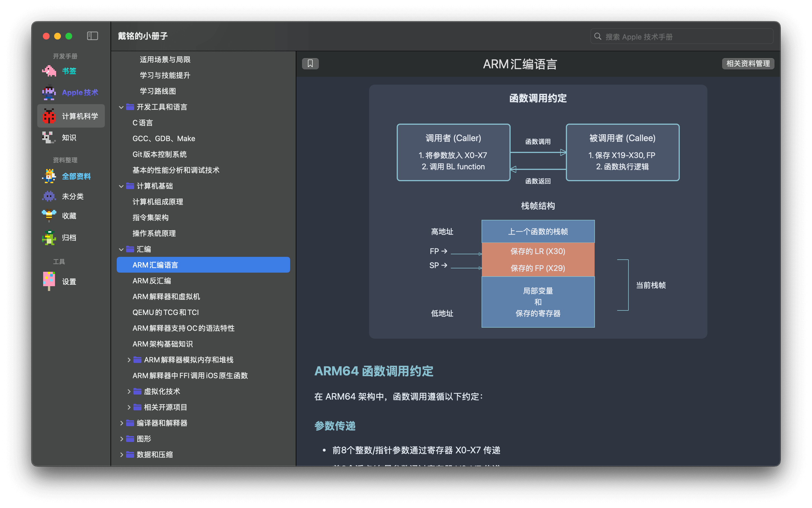Select the 计算机科学 sidebar section
The image size is (812, 508).
pos(71,116)
